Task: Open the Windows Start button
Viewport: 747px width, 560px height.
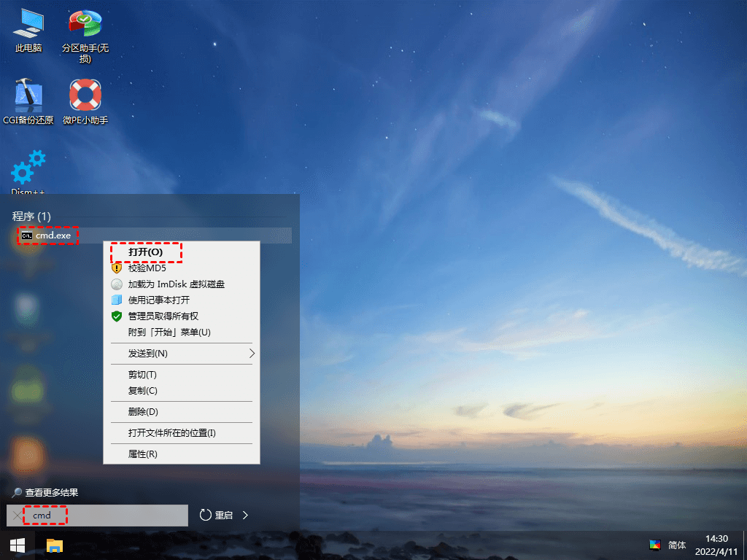Action: pos(18,545)
